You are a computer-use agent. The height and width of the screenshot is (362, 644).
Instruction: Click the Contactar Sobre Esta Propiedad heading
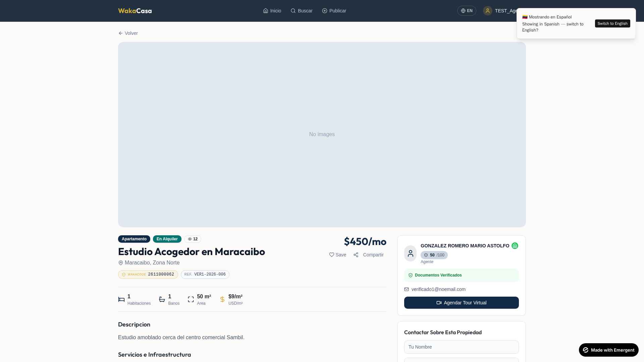point(443,332)
